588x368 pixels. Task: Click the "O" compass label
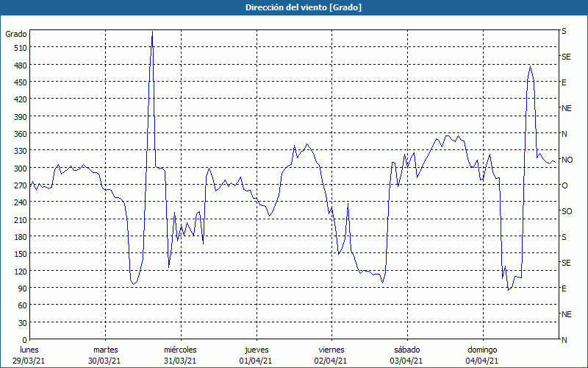(564, 185)
